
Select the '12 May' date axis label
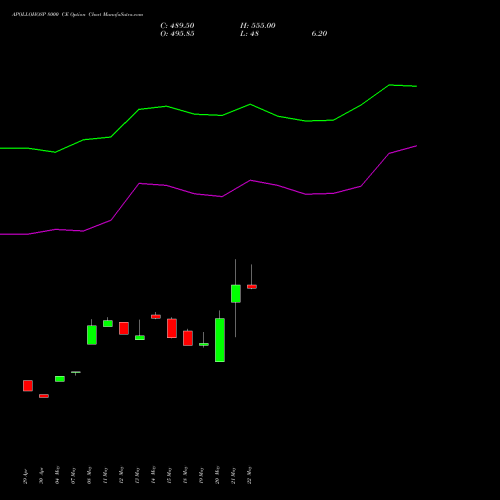122,475
